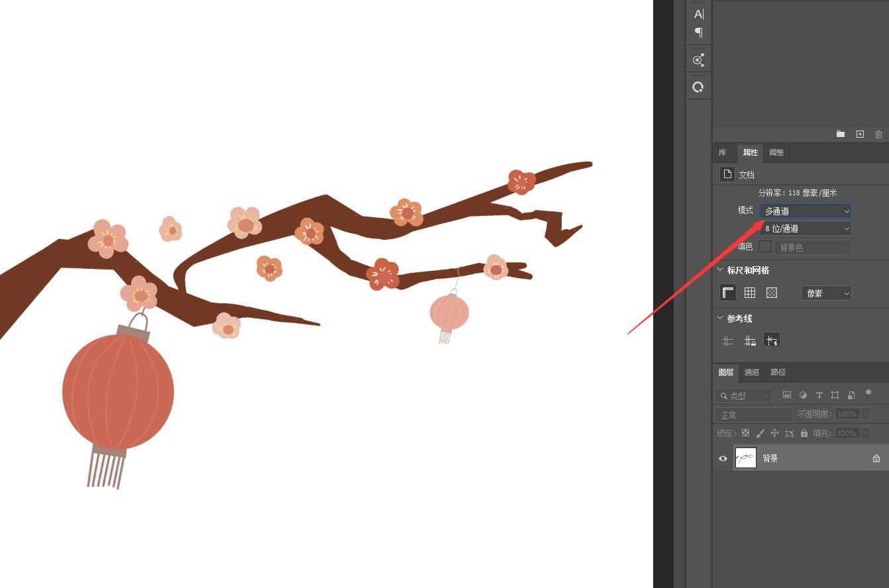Collapse the 参考线 section
The width and height of the screenshot is (889, 588).
click(720, 318)
